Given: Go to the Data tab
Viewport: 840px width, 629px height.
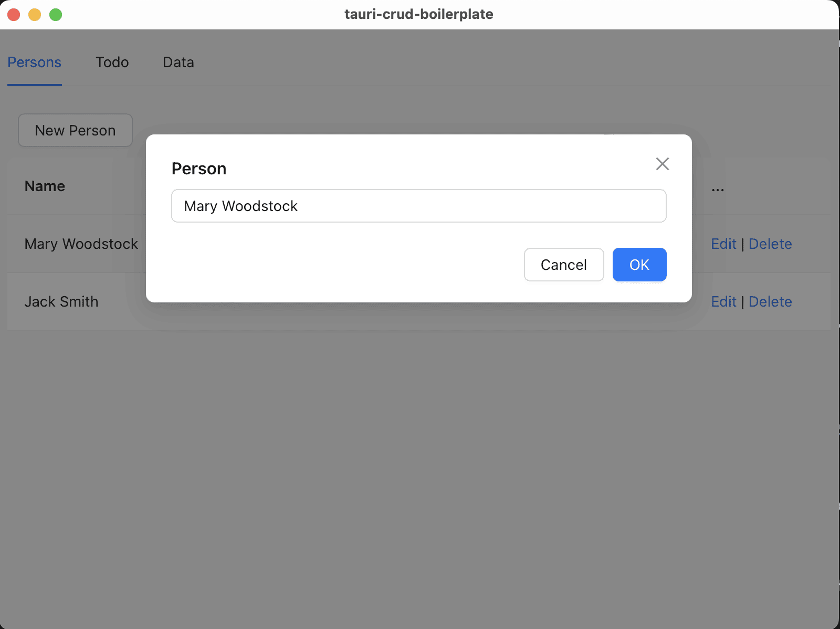Looking at the screenshot, I should tap(178, 62).
